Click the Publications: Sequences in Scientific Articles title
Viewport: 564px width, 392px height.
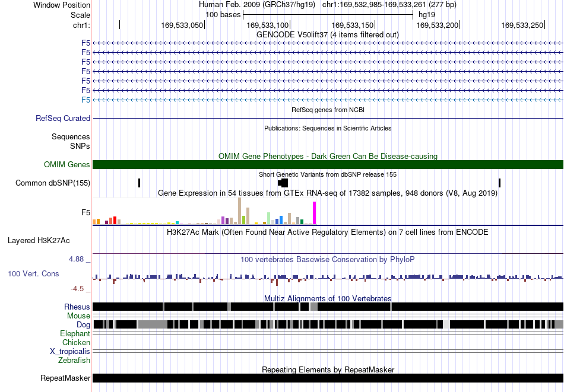pos(328,128)
